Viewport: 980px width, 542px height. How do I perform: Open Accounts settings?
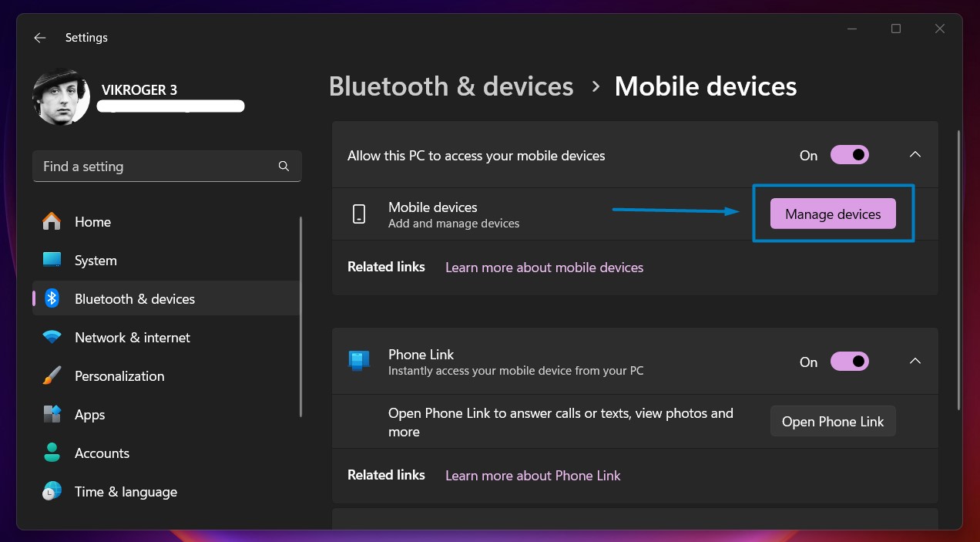coord(166,453)
